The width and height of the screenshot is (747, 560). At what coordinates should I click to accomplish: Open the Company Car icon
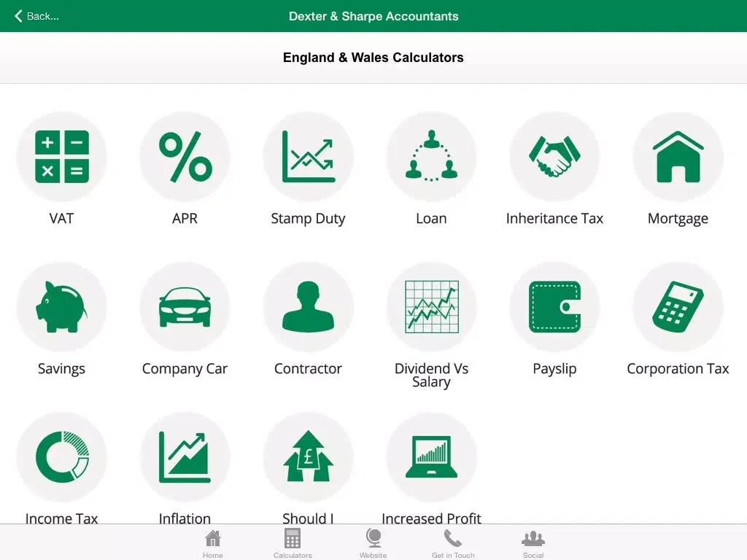[185, 307]
